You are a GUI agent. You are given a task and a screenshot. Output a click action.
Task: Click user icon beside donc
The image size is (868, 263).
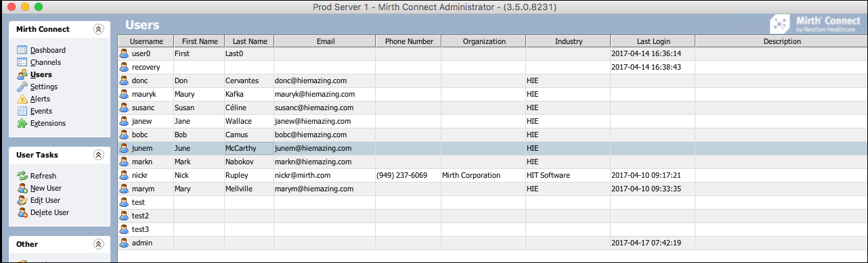(x=124, y=80)
